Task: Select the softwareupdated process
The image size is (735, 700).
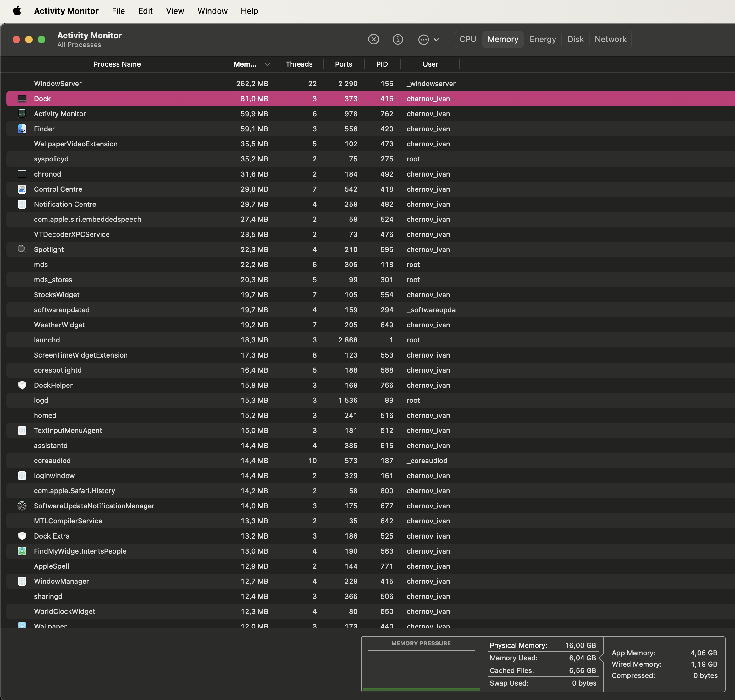Action: [370, 310]
